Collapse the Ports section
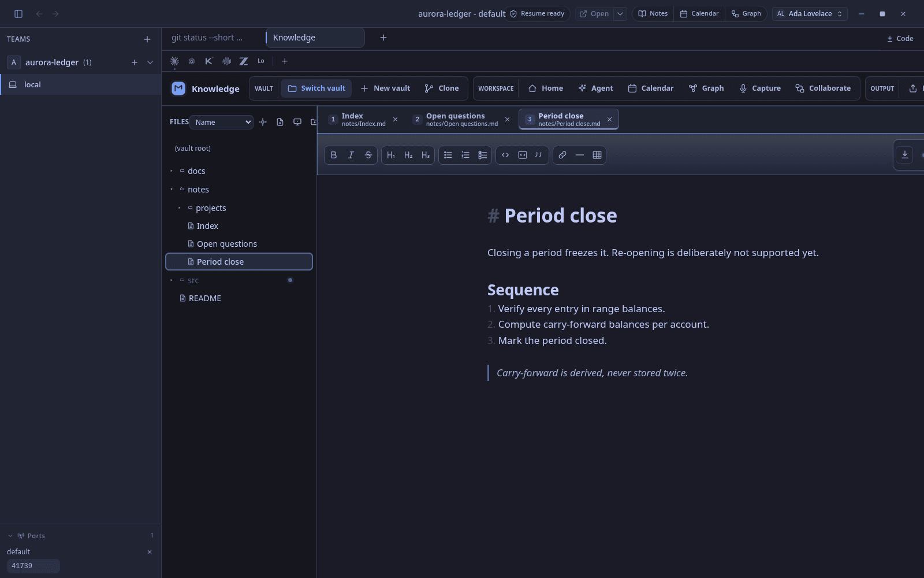Screen dimensions: 924x578 coord(10,536)
